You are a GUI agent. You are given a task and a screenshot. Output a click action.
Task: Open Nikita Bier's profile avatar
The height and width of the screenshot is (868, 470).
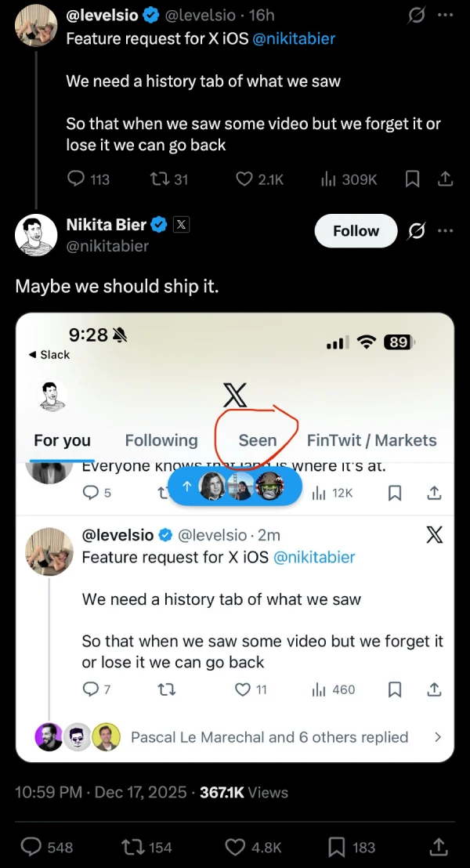(x=36, y=235)
